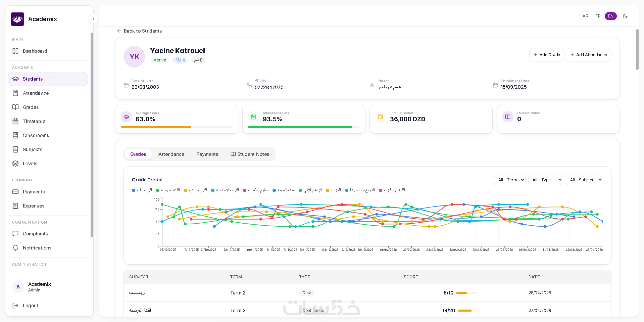Collapse the sidebar with chevron button
Viewport: 644px width, 322px height.
[93, 19]
